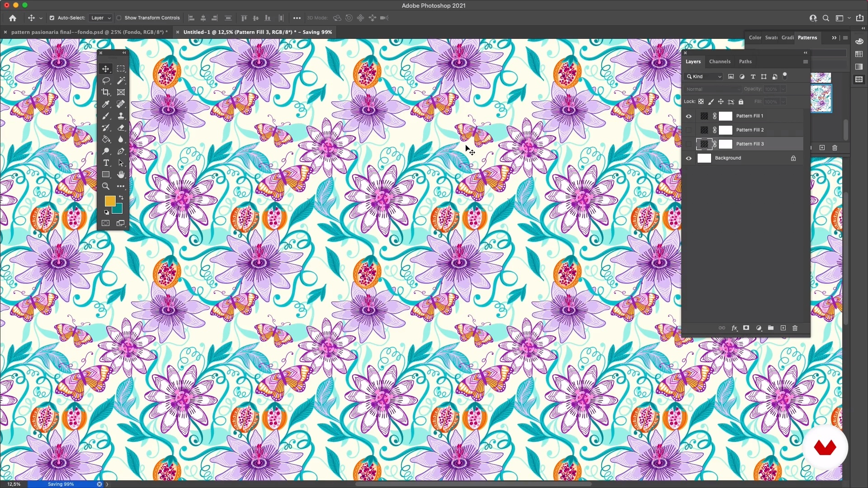This screenshot has height=488, width=868.
Task: Open the teal background color picker
Action: pyautogui.click(x=118, y=209)
